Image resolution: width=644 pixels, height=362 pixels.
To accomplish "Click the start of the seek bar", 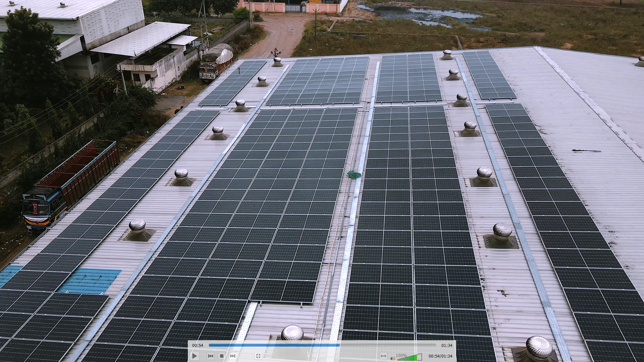I will pyautogui.click(x=210, y=345).
